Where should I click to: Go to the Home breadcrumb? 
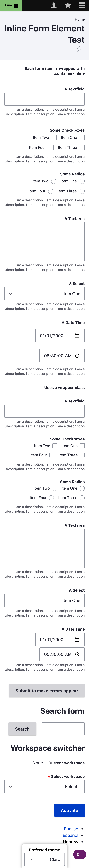[x=80, y=19]
